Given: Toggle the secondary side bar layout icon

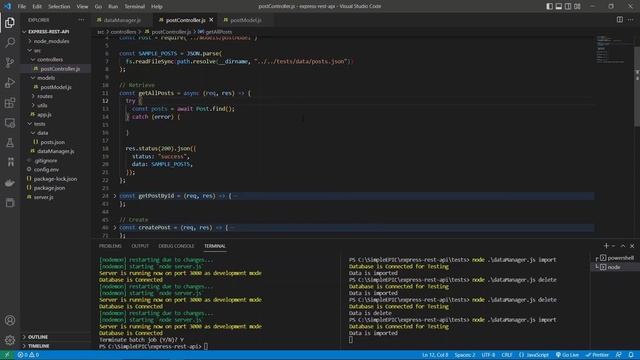Looking at the screenshot, I should 568,6.
